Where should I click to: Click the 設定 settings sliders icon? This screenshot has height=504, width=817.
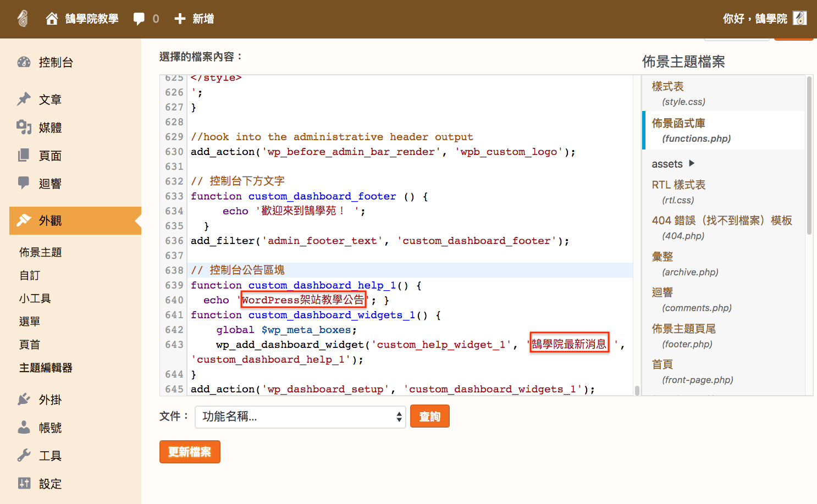[x=24, y=483]
